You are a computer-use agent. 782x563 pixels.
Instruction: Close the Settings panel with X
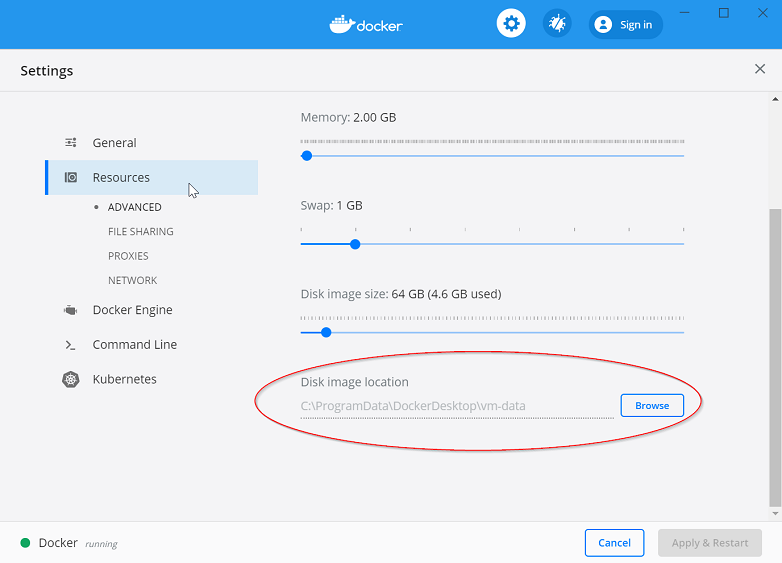coord(760,69)
